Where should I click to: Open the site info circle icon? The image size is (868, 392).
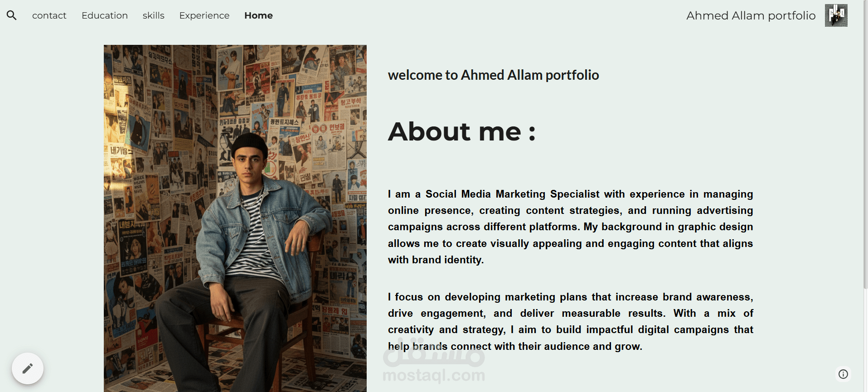pyautogui.click(x=843, y=374)
